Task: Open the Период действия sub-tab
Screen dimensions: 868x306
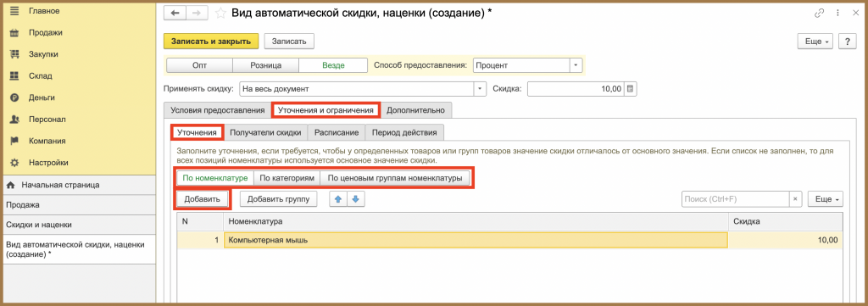Action: [x=404, y=132]
